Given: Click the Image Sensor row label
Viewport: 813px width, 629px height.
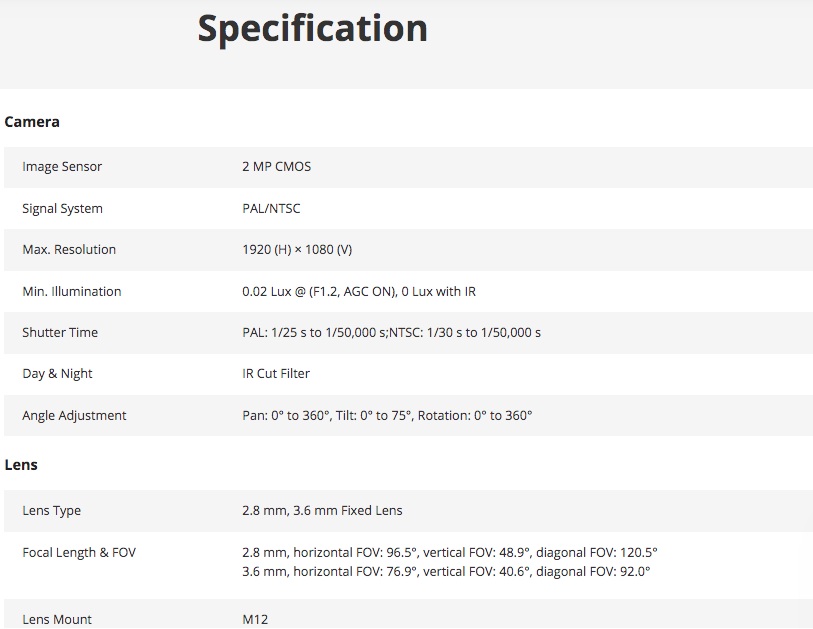Looking at the screenshot, I should coord(62,167).
